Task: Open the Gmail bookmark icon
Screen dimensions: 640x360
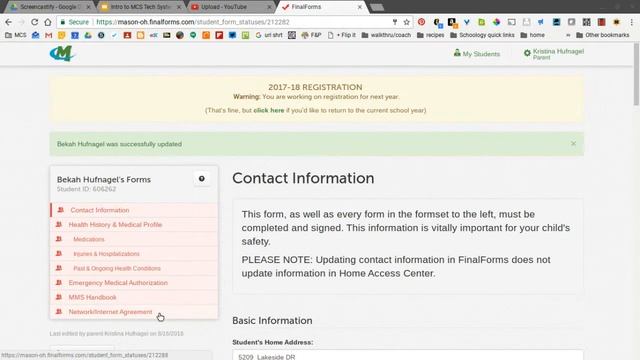Action: click(49, 36)
